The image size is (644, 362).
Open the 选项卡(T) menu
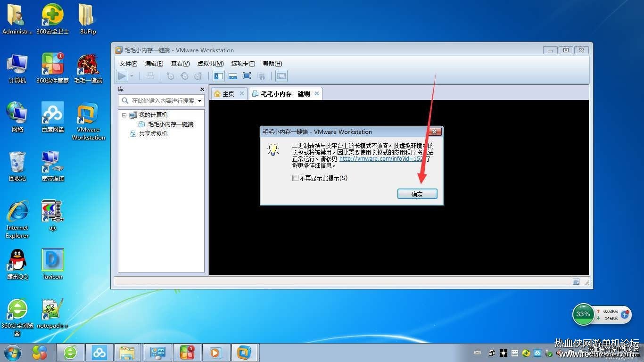coord(243,64)
